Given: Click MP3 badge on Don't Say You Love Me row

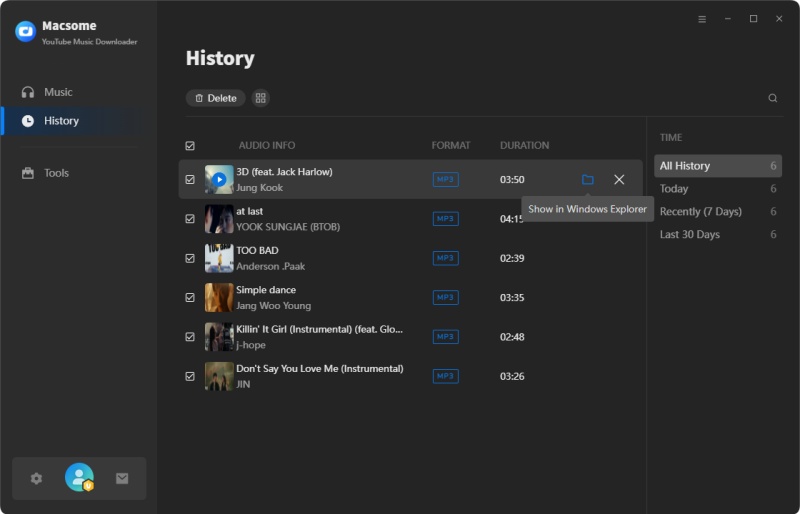Looking at the screenshot, I should [445, 376].
